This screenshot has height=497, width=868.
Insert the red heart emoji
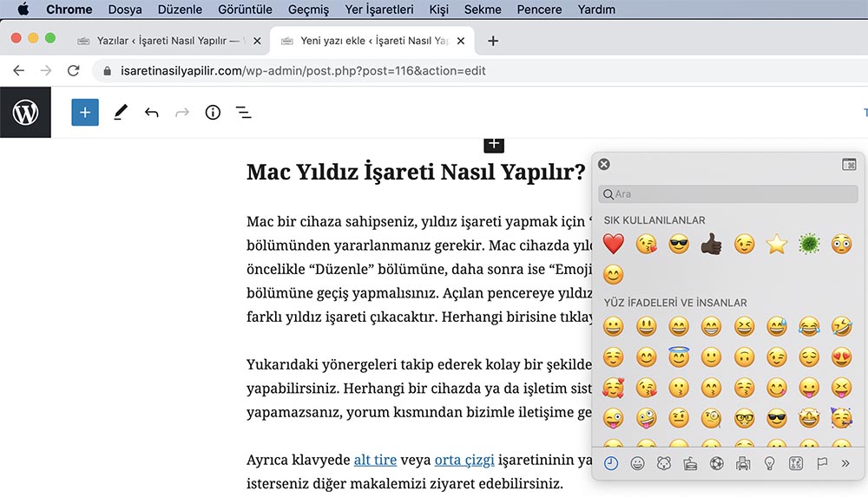click(x=614, y=244)
